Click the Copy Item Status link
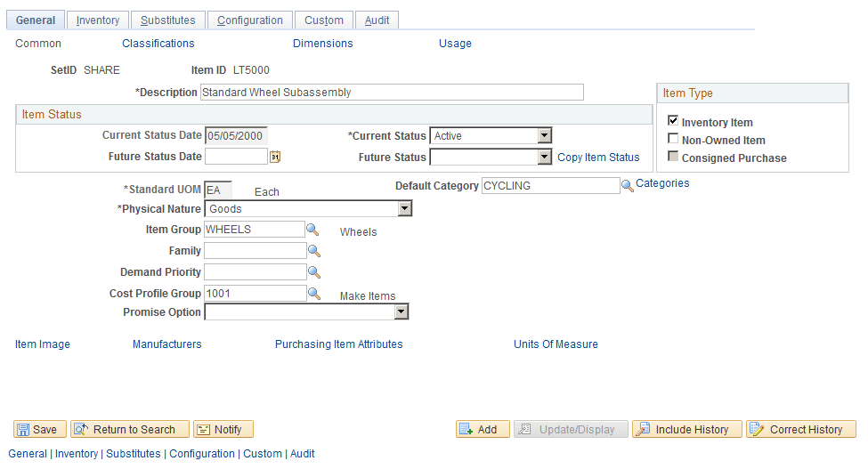The width and height of the screenshot is (868, 469). (x=598, y=157)
